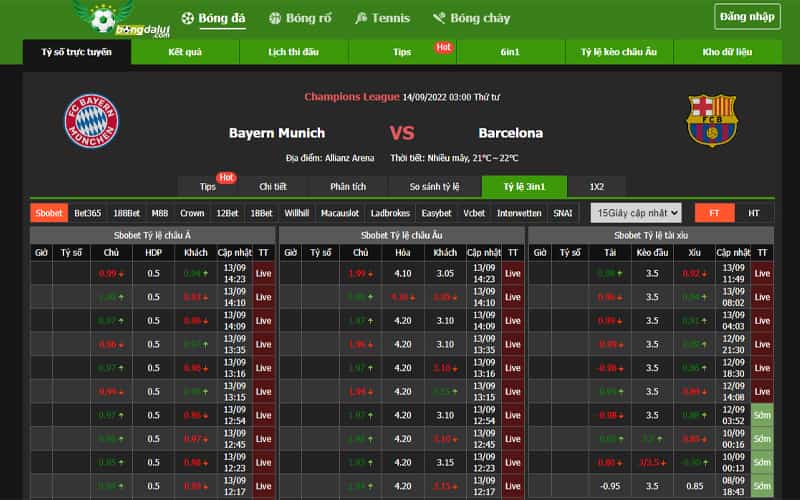Select the Crown bookmaker
The height and width of the screenshot is (500, 800).
[192, 213]
